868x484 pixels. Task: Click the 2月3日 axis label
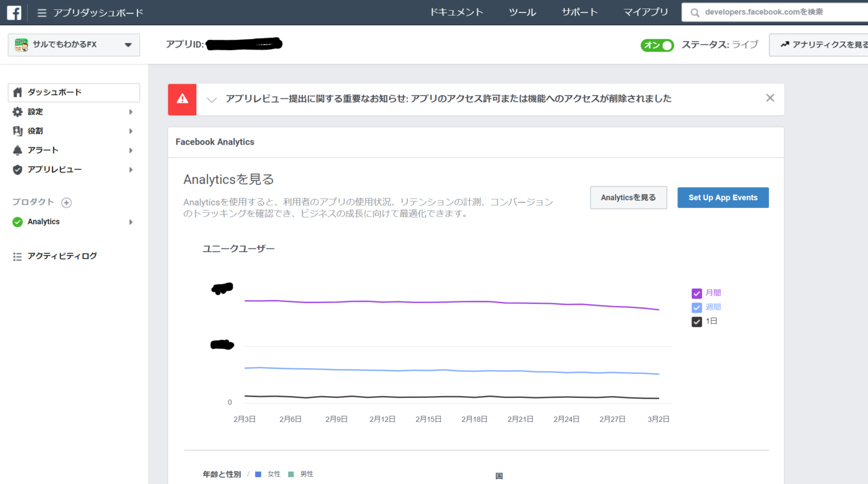(245, 420)
